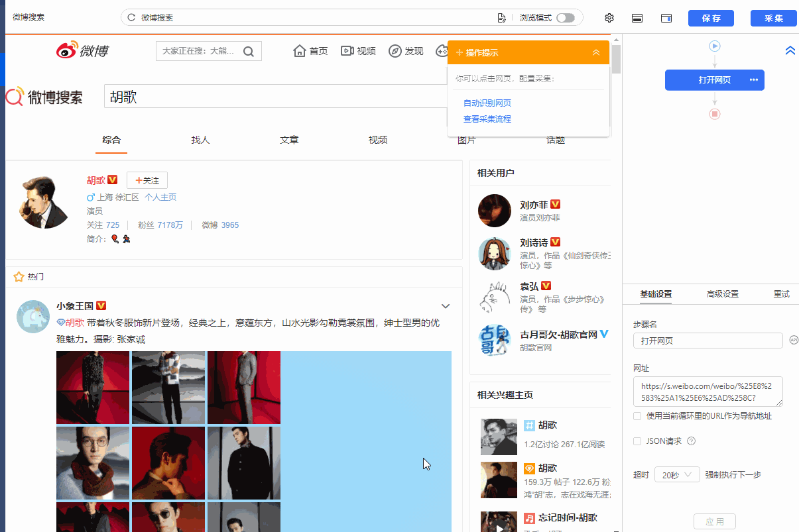Click the help icon beside JSON请求

691,441
